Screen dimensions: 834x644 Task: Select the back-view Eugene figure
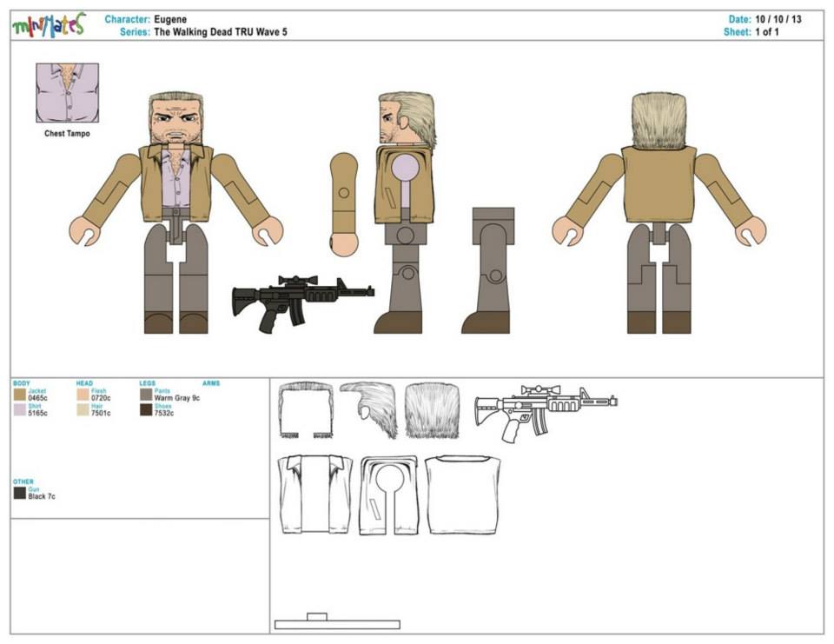[x=659, y=213]
